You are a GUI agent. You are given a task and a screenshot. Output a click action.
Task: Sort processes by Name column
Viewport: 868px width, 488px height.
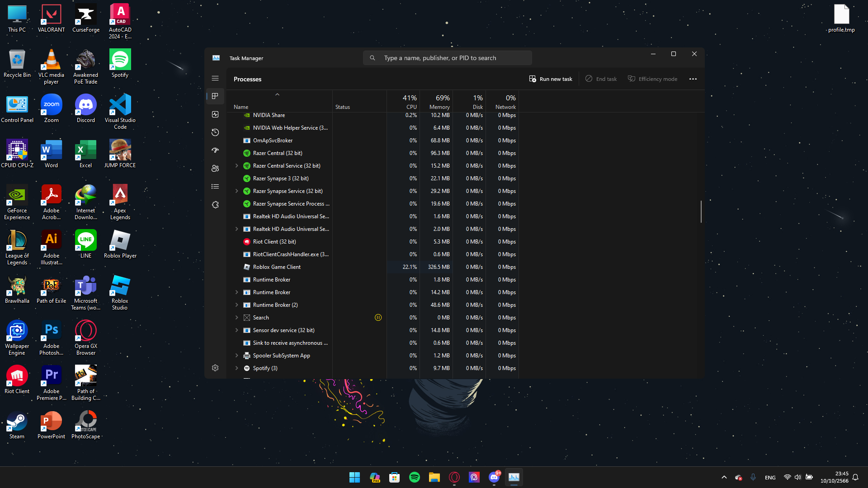(x=279, y=102)
